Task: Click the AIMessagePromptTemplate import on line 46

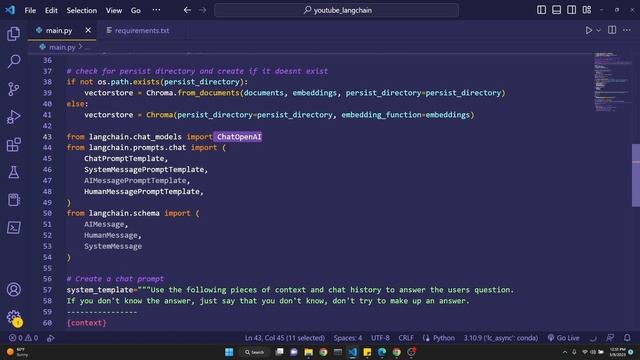Action: tap(135, 180)
